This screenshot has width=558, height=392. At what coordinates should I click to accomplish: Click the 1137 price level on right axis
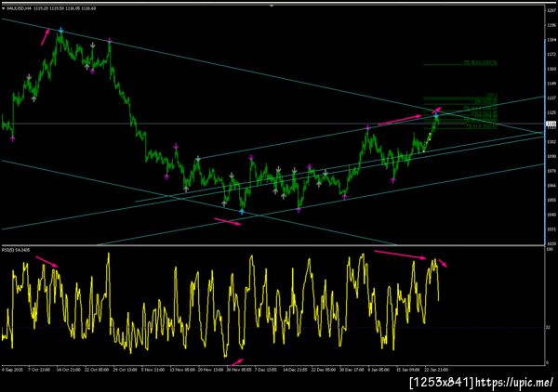click(x=551, y=98)
